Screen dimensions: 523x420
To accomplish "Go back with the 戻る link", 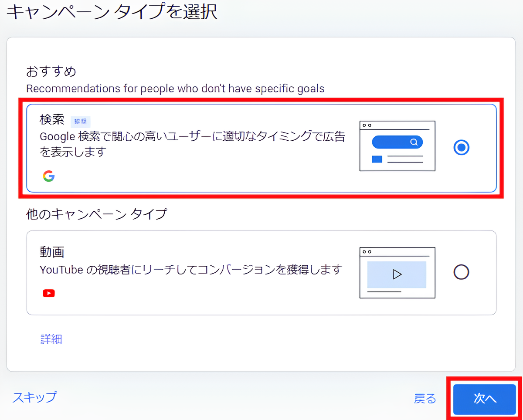I will coord(425,399).
